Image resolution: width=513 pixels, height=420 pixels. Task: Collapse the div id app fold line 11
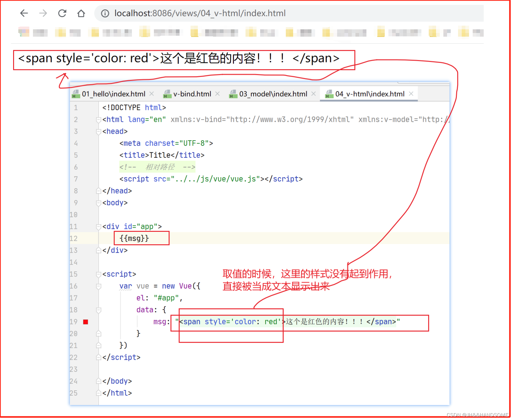98,227
